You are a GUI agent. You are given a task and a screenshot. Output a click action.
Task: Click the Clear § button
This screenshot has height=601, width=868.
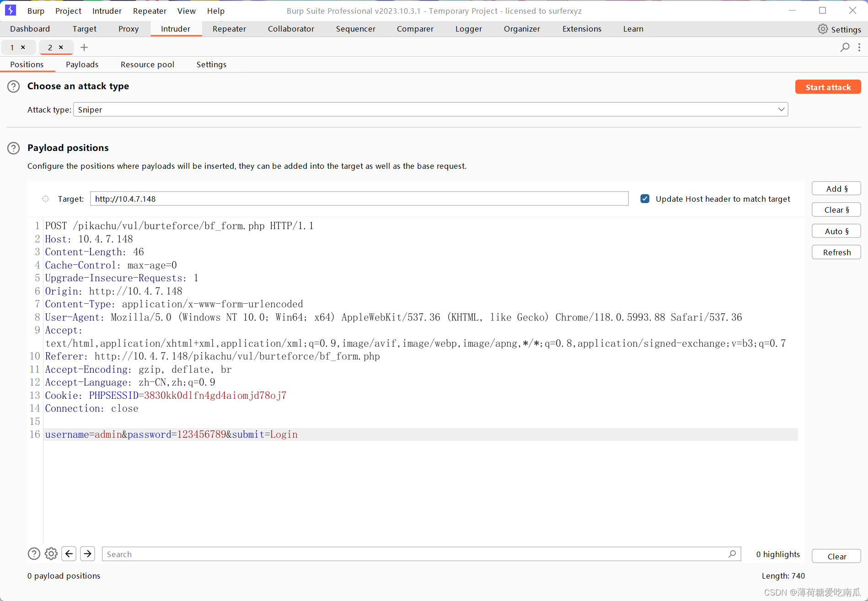pyautogui.click(x=836, y=209)
